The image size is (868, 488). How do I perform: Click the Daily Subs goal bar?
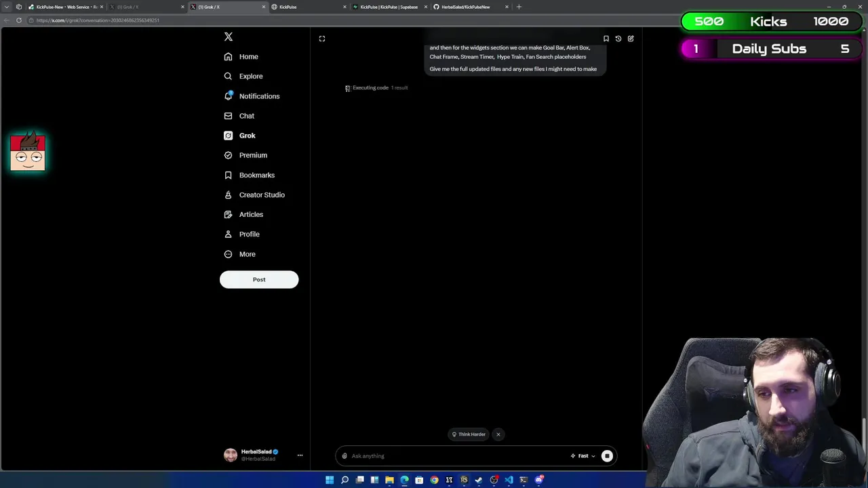(x=772, y=49)
